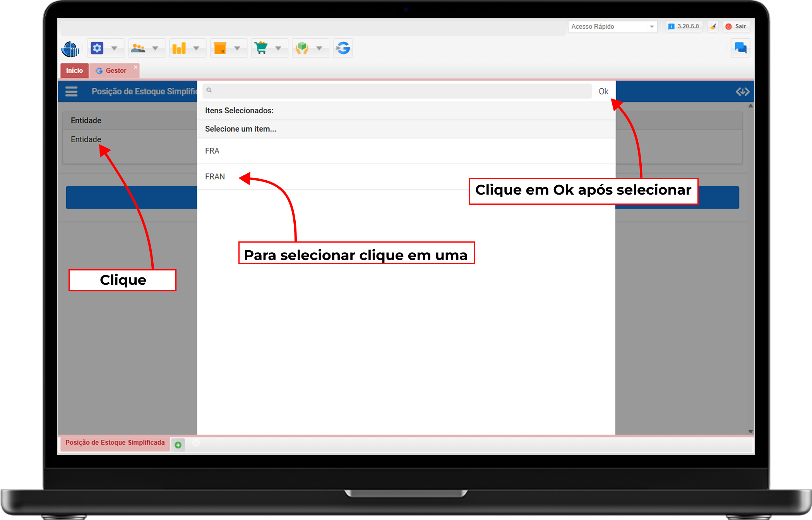Click Ok to confirm selection
The height and width of the screenshot is (520, 812).
(x=603, y=91)
